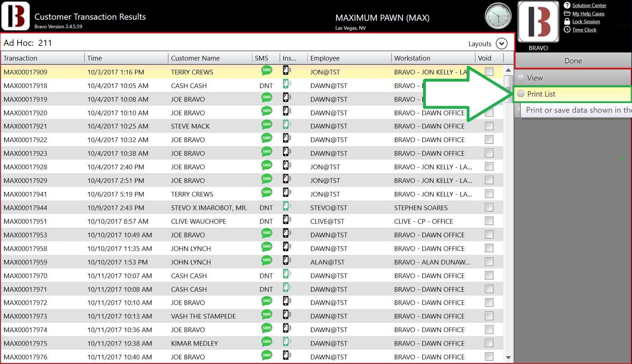Click SMS icon for MAX00017953

click(267, 233)
